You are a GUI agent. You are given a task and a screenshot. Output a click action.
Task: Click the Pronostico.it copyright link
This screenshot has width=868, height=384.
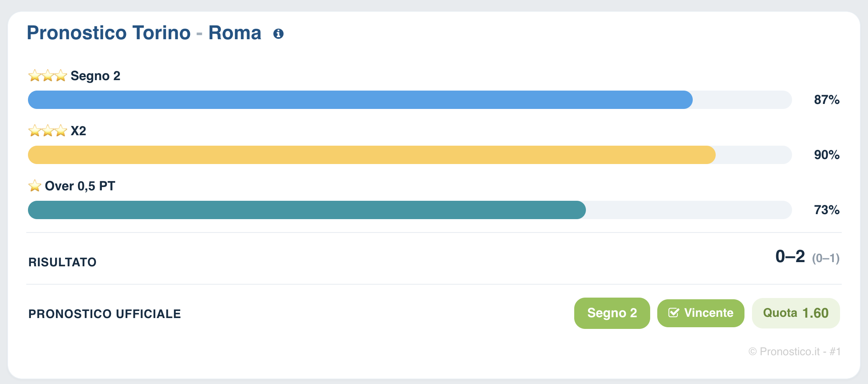point(795,351)
